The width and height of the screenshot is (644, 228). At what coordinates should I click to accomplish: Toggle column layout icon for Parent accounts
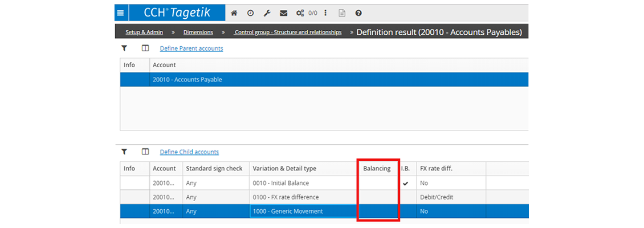[x=145, y=48]
